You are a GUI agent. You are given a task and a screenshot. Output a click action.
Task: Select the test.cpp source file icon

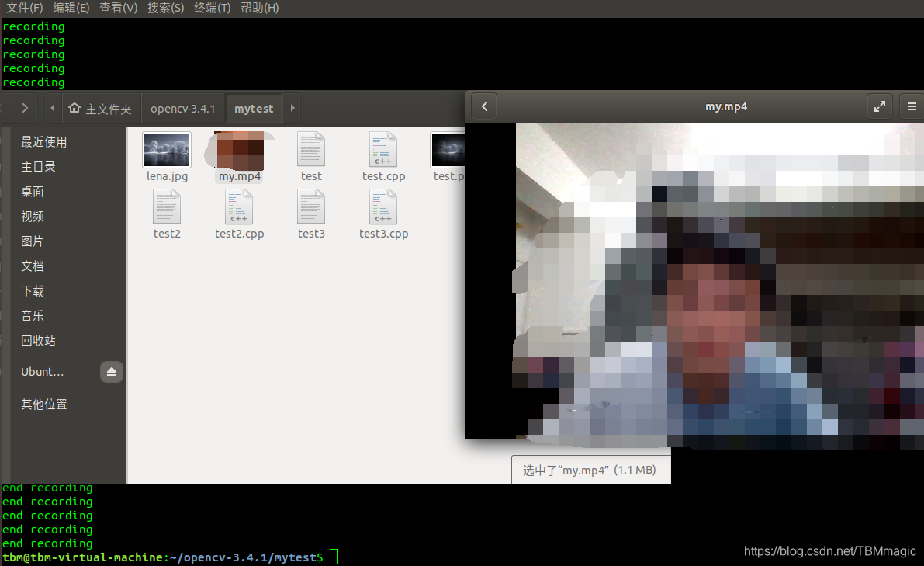[383, 150]
